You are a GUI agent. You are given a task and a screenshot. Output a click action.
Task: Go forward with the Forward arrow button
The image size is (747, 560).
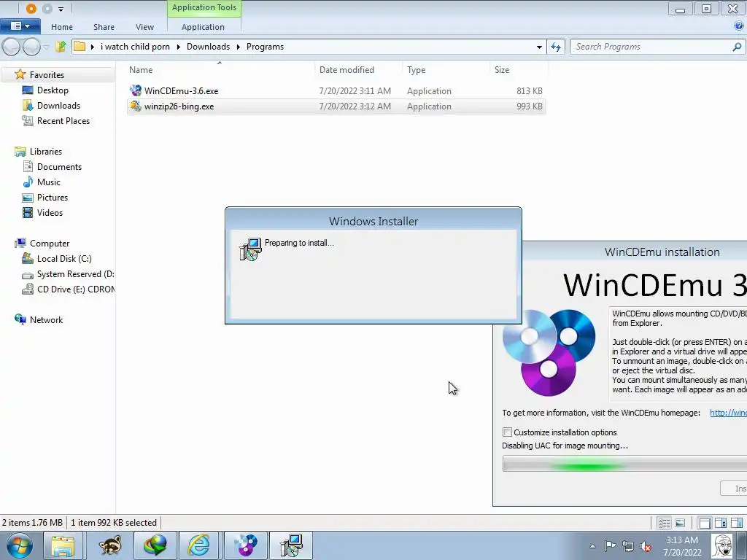click(x=31, y=47)
